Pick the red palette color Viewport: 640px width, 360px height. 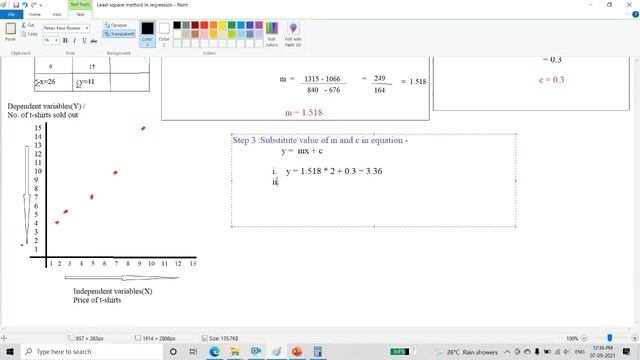pos(204,25)
